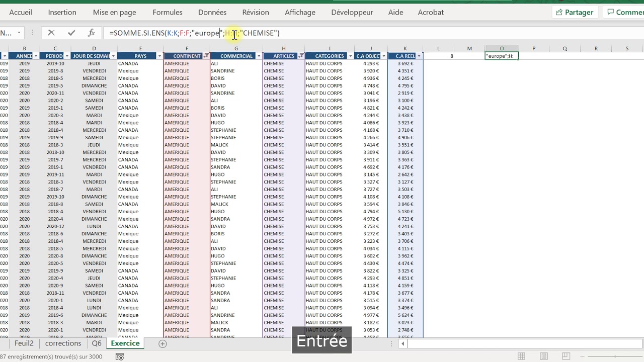Open the active ARTICLES filter dropdown
The height and width of the screenshot is (362, 644).
tap(300, 56)
